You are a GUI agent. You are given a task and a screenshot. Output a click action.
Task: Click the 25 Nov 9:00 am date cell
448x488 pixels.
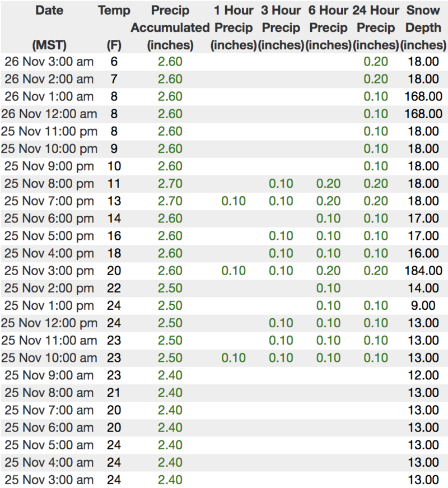coord(49,375)
